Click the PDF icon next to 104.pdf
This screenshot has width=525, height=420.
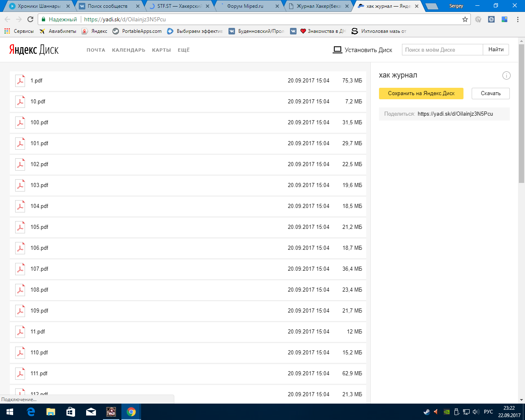pos(20,206)
